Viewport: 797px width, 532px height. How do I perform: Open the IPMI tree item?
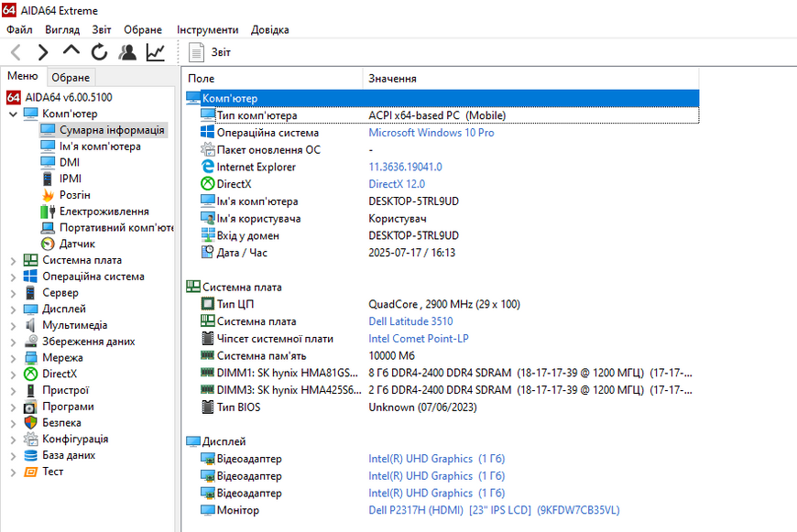(x=71, y=179)
